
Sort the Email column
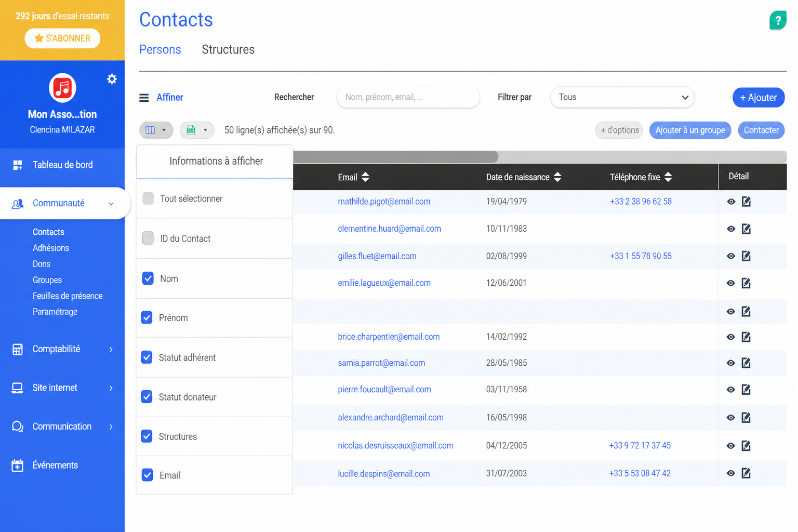365,177
